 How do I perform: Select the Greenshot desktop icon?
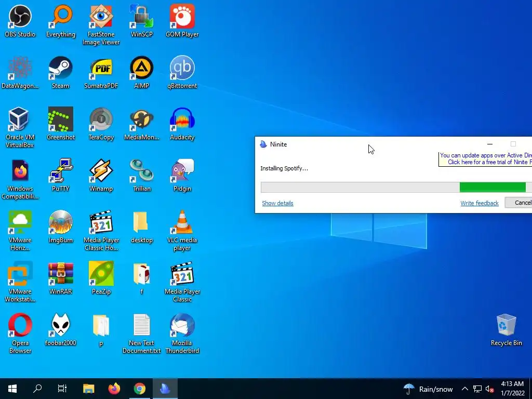click(61, 124)
